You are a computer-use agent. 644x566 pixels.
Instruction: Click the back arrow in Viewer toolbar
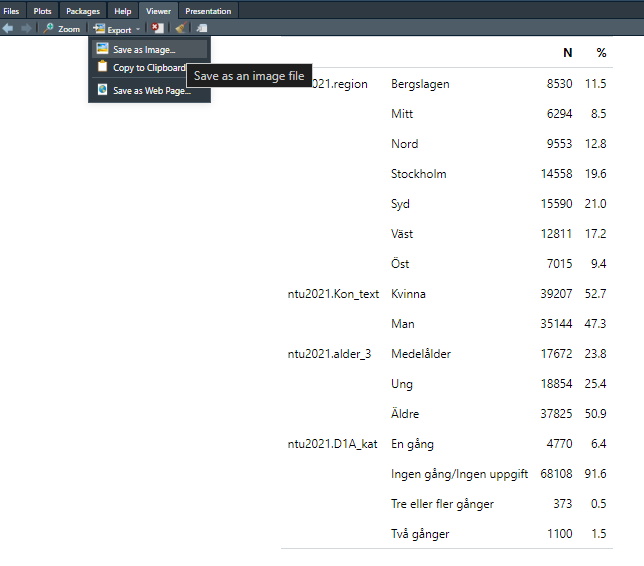pos(8,29)
